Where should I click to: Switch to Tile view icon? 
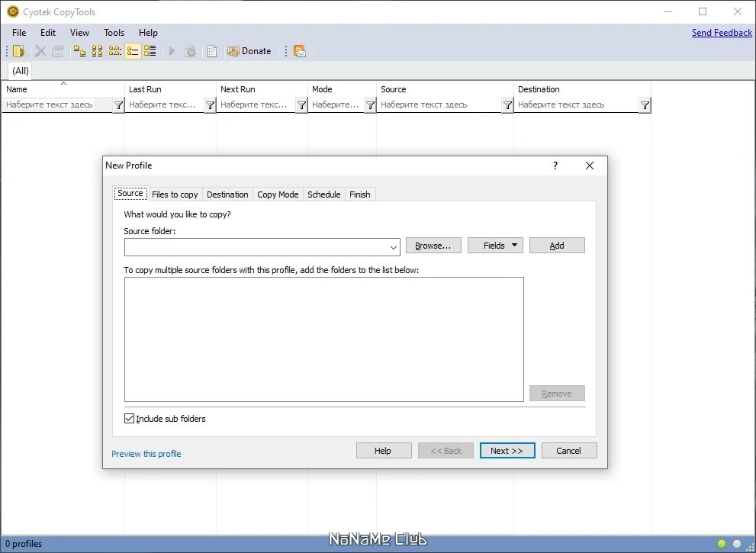click(114, 51)
